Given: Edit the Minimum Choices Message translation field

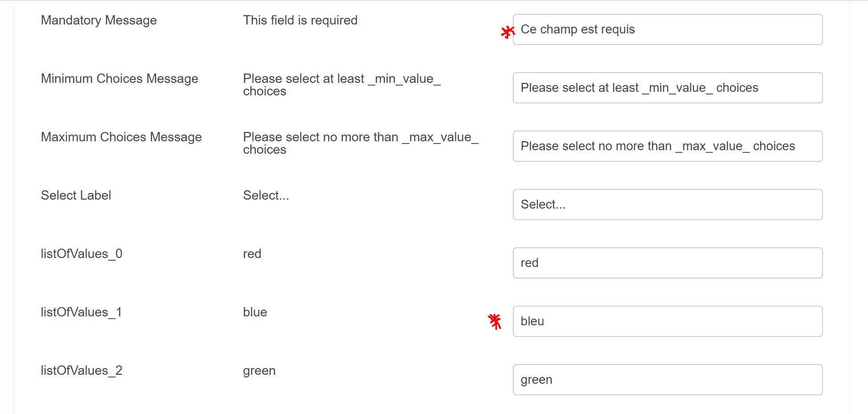Looking at the screenshot, I should tap(667, 88).
